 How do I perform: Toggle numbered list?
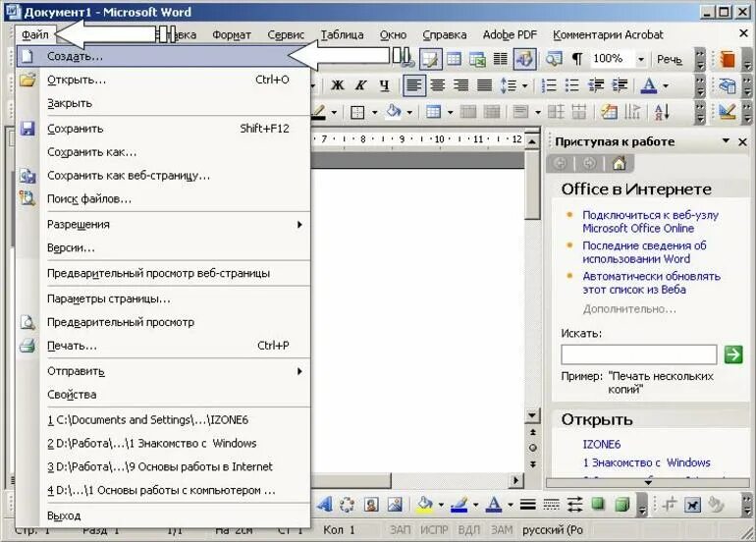tap(549, 85)
